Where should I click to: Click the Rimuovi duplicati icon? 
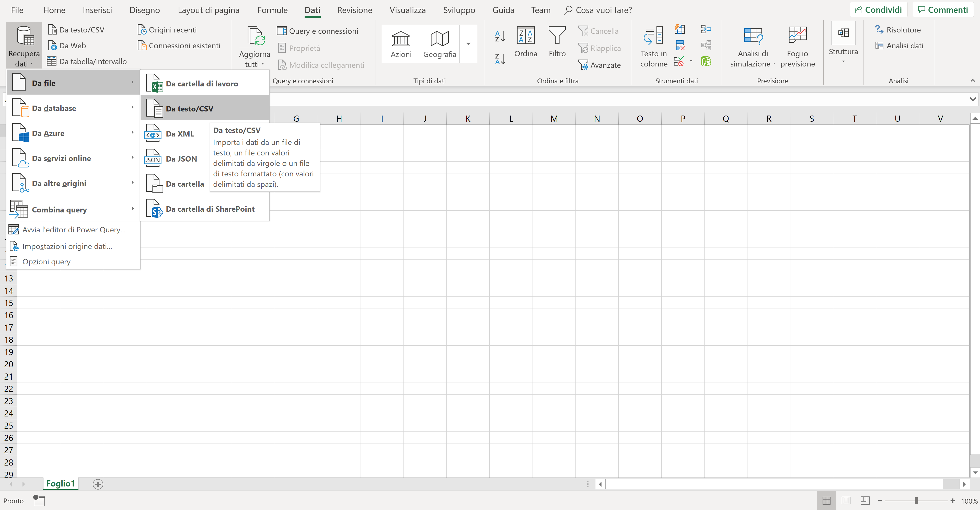point(679,45)
